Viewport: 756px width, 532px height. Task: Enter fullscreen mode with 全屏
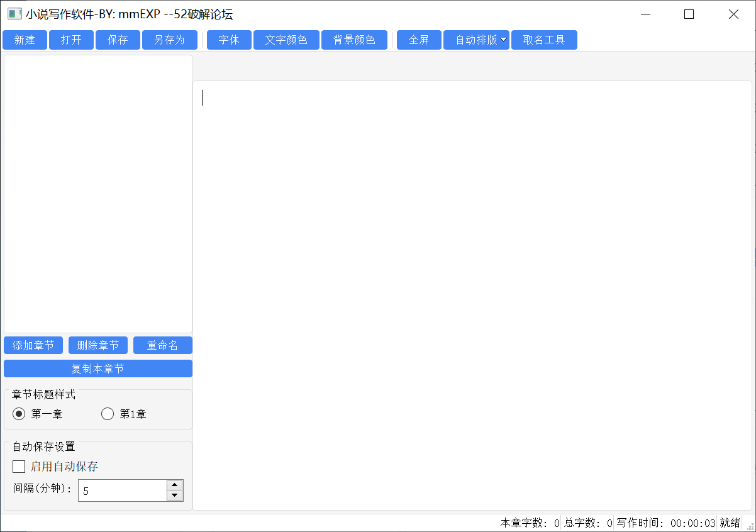click(x=419, y=40)
